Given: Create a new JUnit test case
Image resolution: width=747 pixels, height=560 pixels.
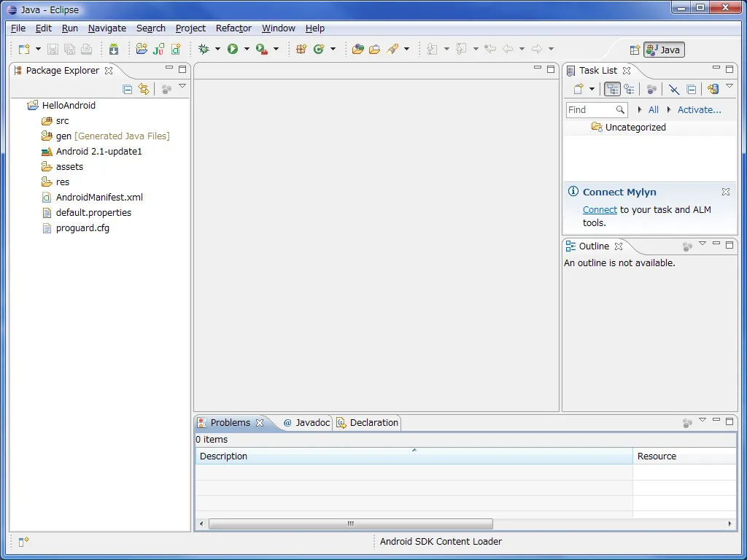Looking at the screenshot, I should 158,49.
